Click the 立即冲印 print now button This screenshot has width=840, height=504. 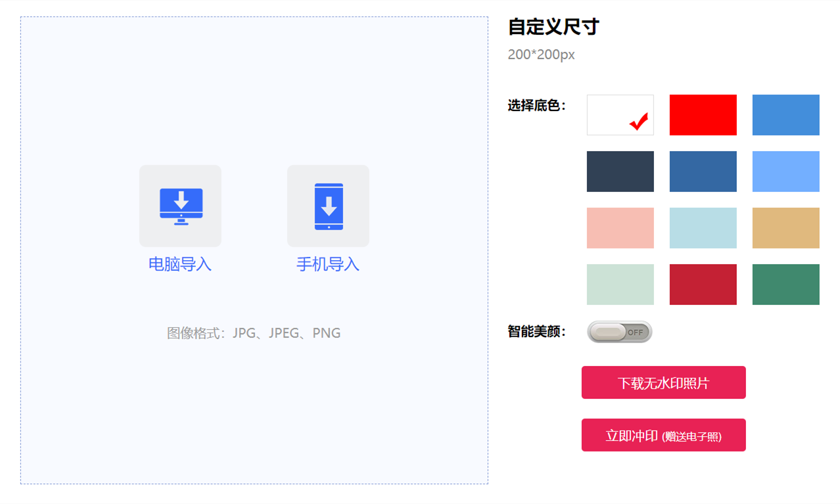click(663, 434)
